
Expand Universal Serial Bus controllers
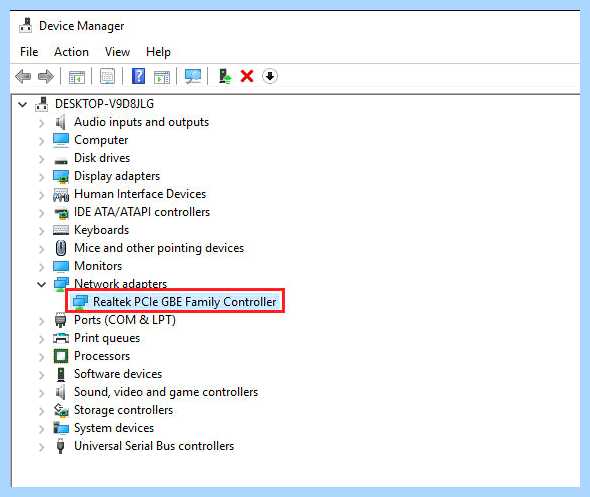[41, 448]
